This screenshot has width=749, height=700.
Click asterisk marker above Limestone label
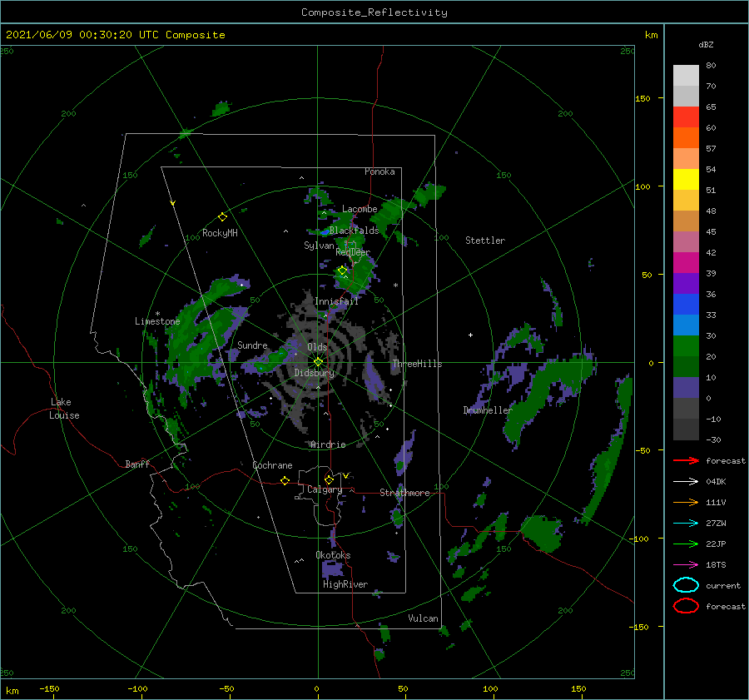(x=157, y=314)
